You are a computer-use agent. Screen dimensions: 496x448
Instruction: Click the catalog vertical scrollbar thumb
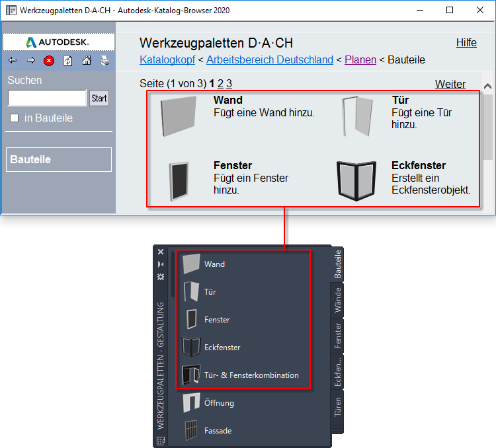(x=487, y=126)
